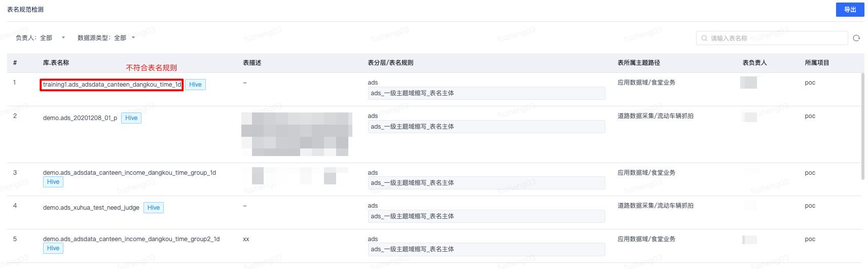
Task: Focus the 请输入表名称 search field
Action: (772, 38)
